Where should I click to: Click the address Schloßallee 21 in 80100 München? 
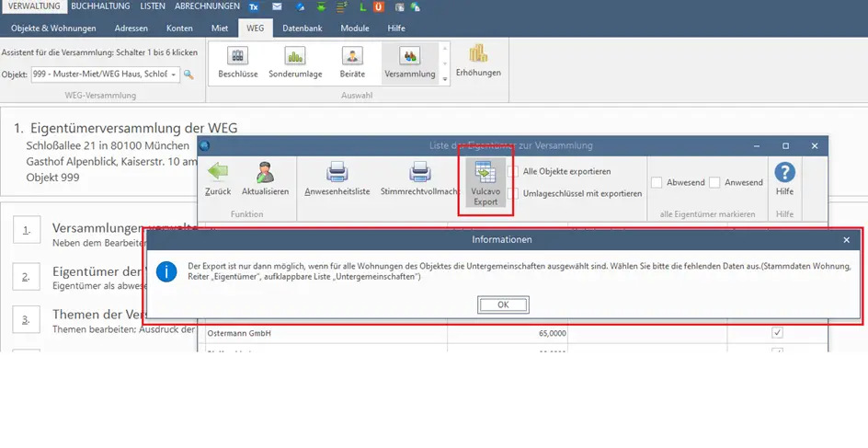coord(108,145)
